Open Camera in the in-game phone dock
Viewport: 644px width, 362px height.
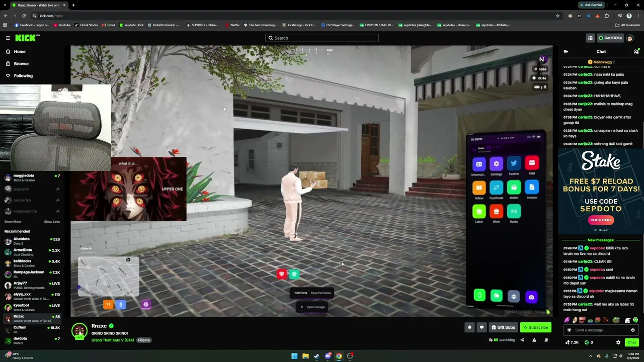click(531, 297)
